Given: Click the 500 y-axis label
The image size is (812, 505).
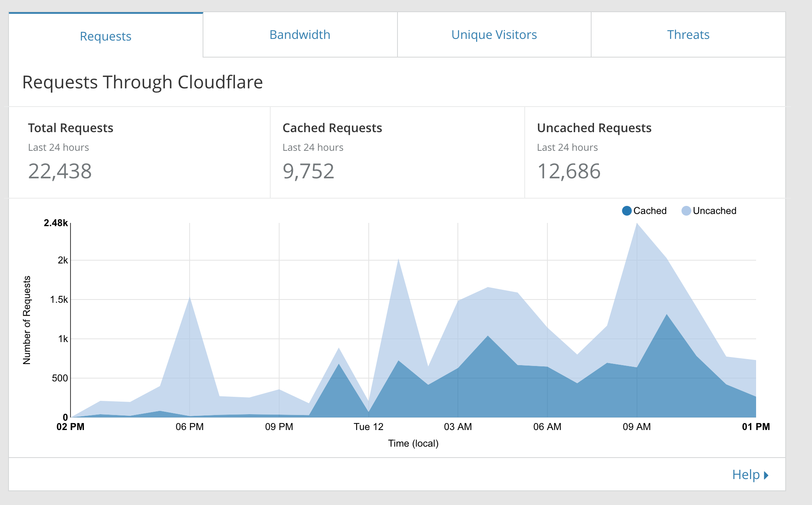Looking at the screenshot, I should (60, 378).
